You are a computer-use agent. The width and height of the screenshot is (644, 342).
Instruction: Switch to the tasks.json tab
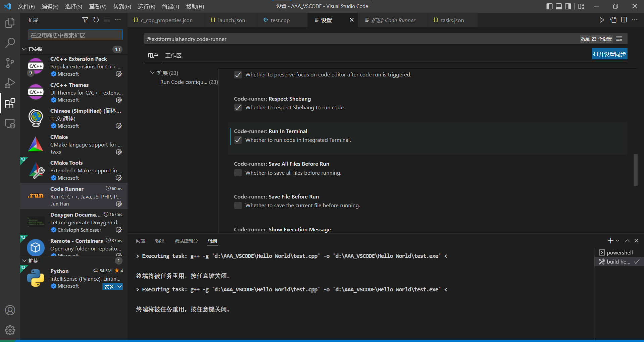(451, 20)
